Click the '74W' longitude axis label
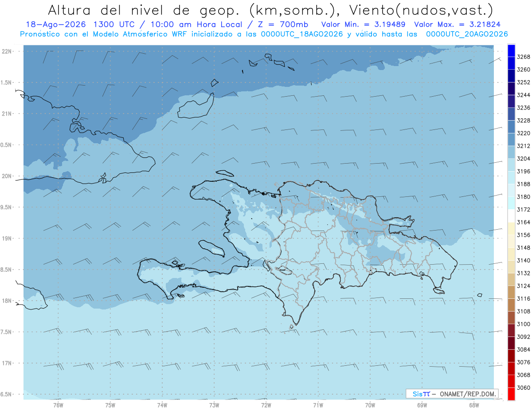Viewport: 532px width, 411px height. [162, 405]
